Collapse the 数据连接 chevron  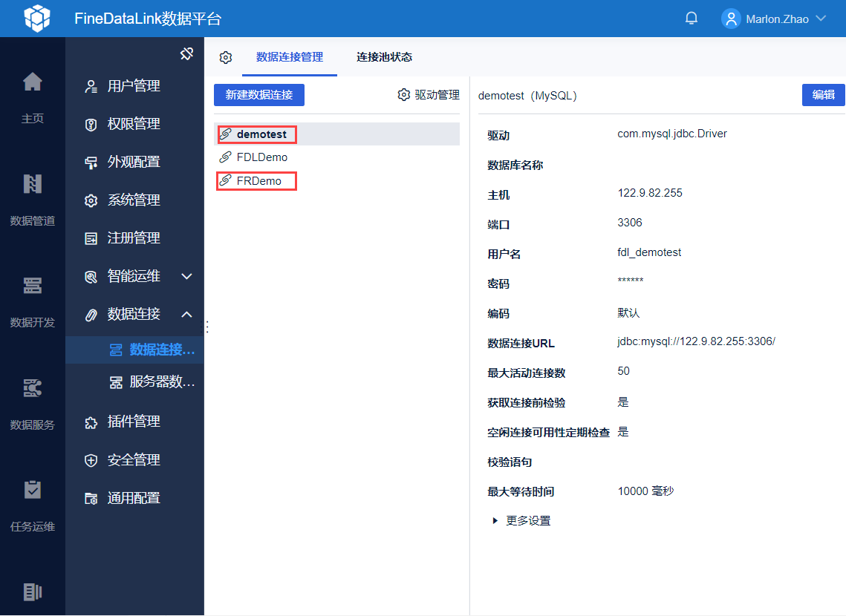[x=186, y=314]
